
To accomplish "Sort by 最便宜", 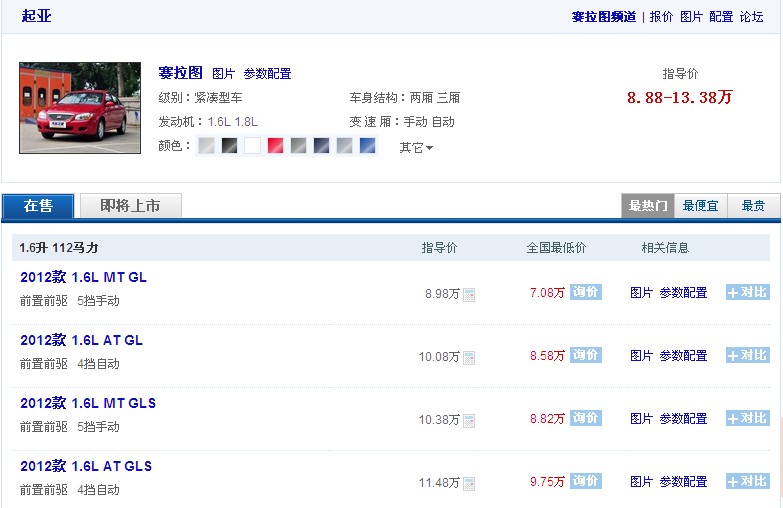I will coord(701,206).
